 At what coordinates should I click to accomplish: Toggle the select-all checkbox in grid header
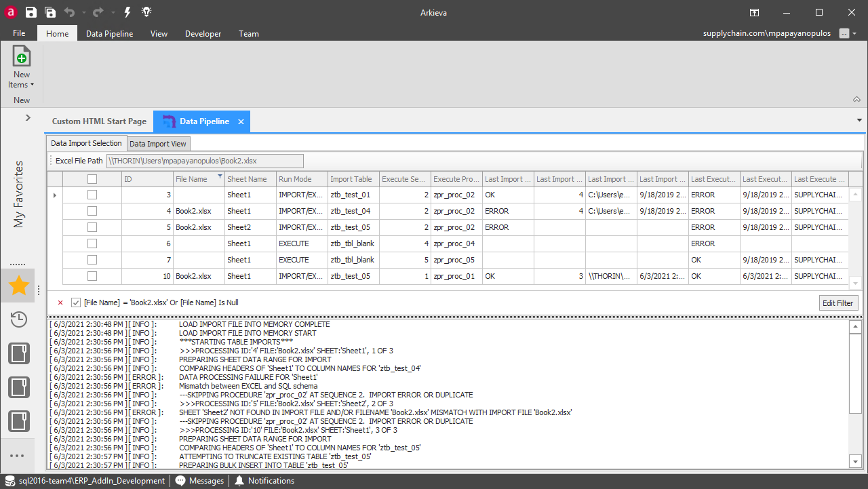coord(92,179)
